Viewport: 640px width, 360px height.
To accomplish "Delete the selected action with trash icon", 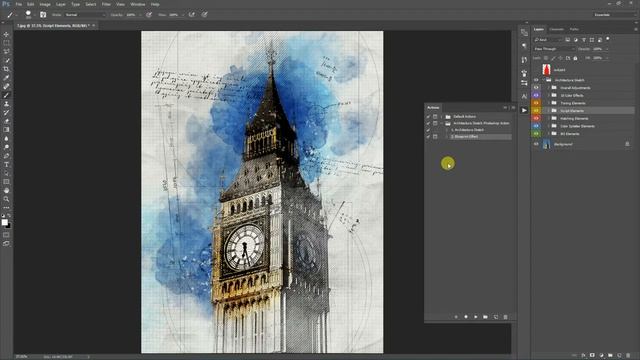I will tap(505, 317).
